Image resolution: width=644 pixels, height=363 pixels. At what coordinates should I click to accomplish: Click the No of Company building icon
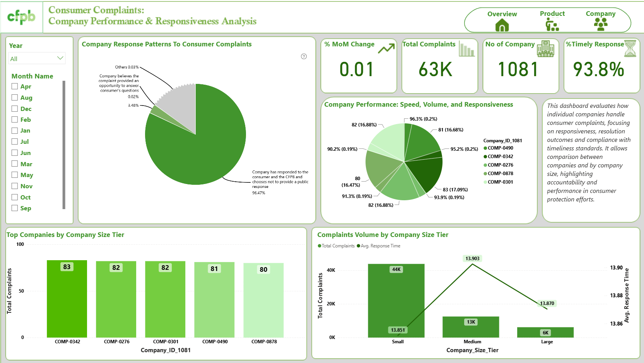(545, 49)
